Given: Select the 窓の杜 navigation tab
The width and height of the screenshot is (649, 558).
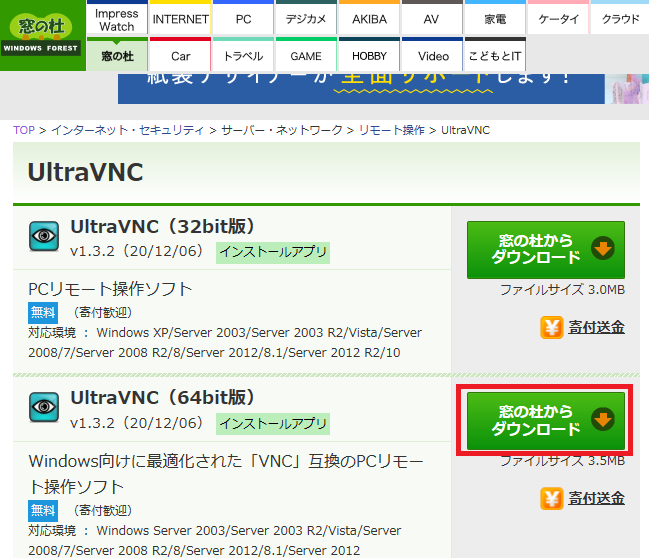Looking at the screenshot, I should pyautogui.click(x=117, y=55).
